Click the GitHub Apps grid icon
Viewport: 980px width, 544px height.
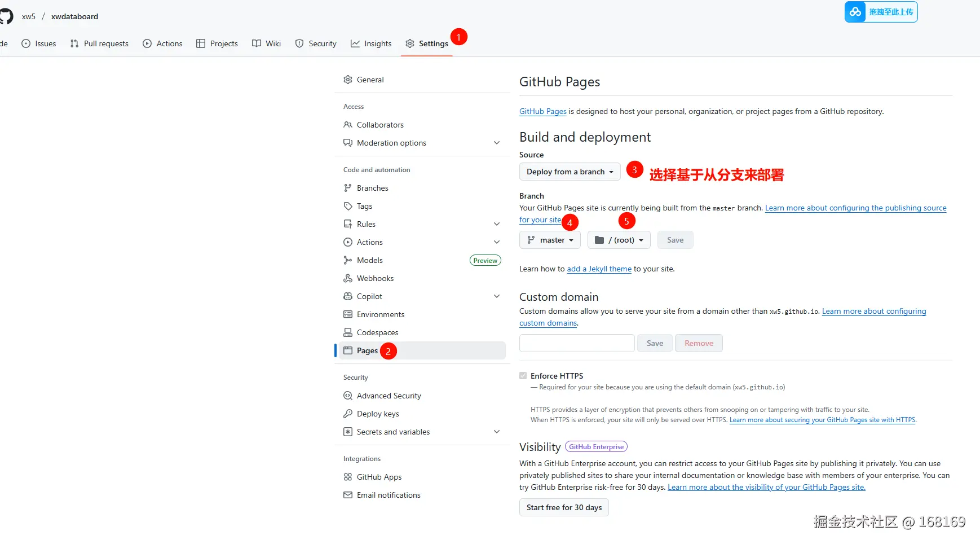tap(348, 477)
